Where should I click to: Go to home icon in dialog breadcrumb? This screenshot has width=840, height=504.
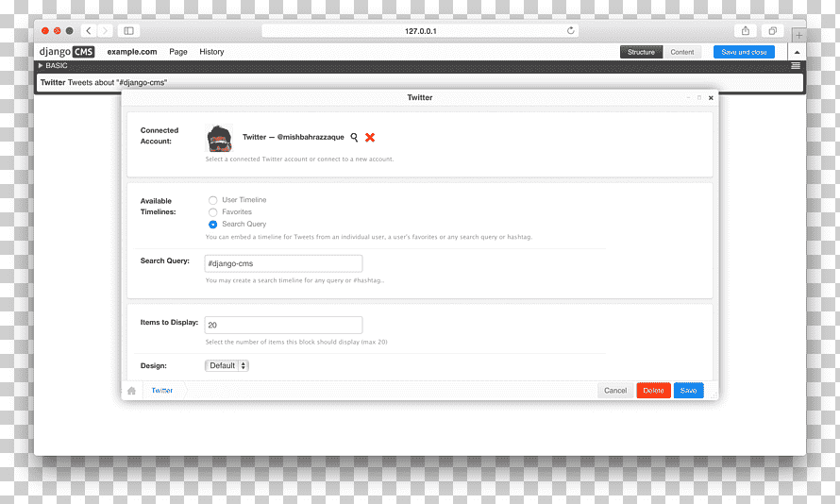tap(131, 391)
